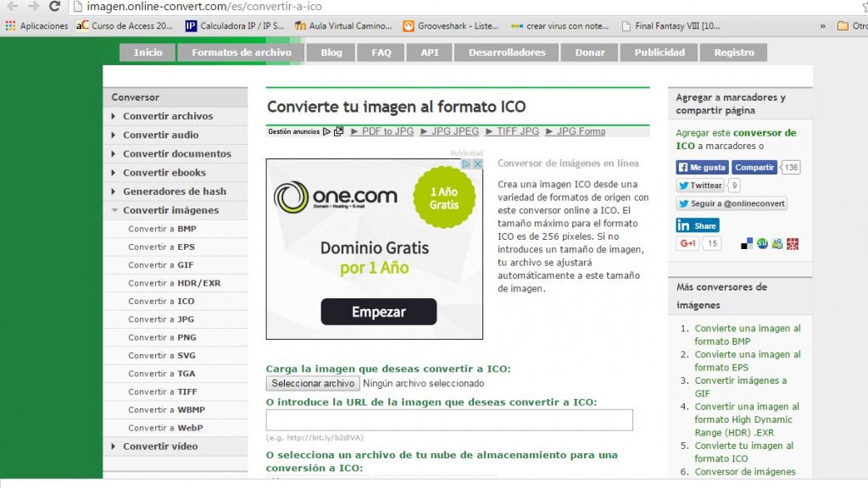This screenshot has width=868, height=488.
Task: Click the Twittear icon
Action: 700,186
